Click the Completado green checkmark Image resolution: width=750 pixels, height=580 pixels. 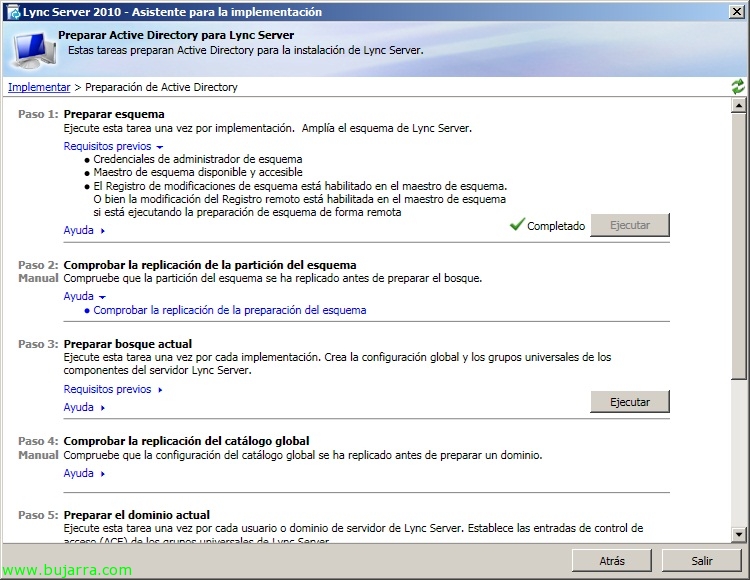click(x=517, y=224)
